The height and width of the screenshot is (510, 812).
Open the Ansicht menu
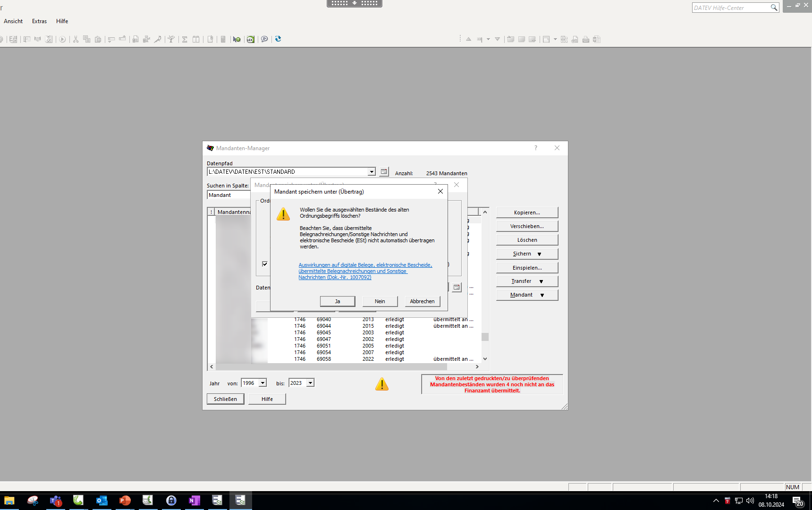click(x=13, y=21)
